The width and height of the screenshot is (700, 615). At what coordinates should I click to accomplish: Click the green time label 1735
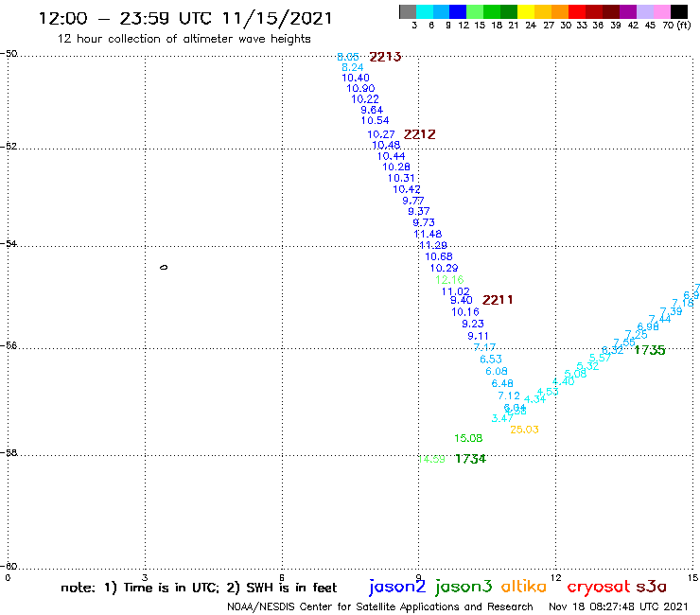(x=650, y=350)
